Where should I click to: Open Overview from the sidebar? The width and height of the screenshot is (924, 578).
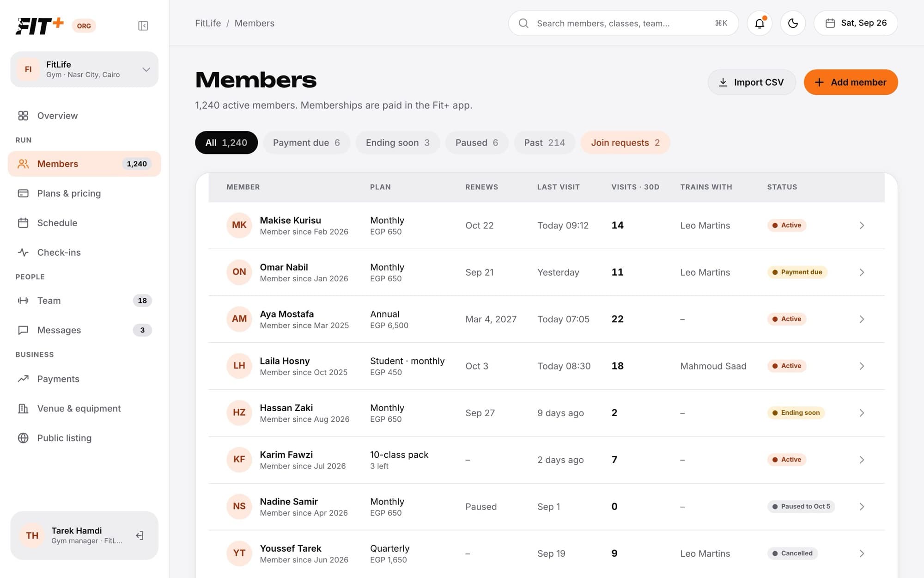coord(84,116)
